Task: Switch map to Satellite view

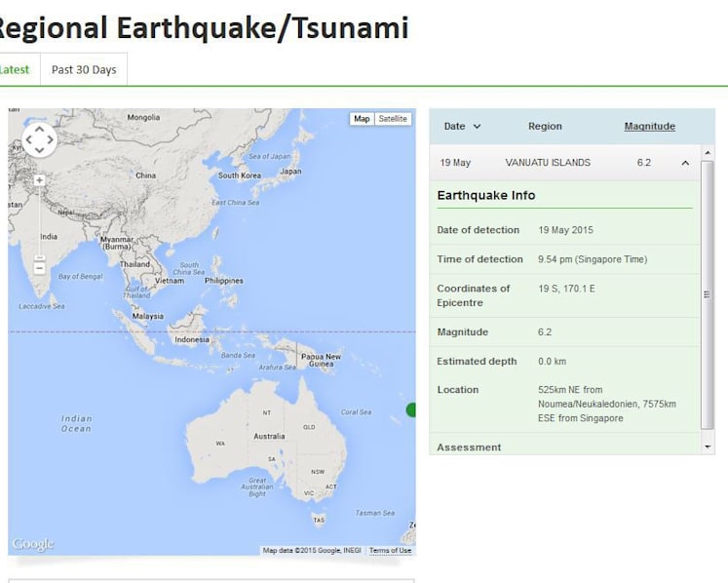Action: click(x=393, y=119)
